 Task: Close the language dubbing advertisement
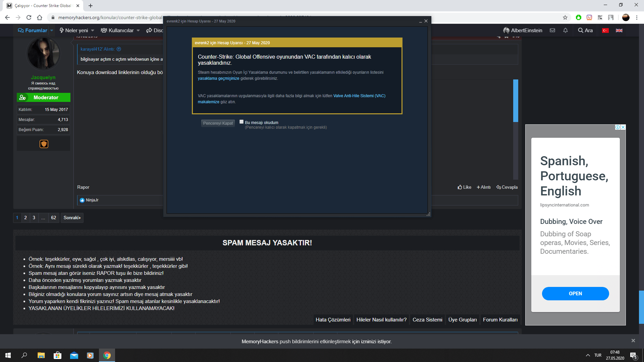pyautogui.click(x=623, y=127)
